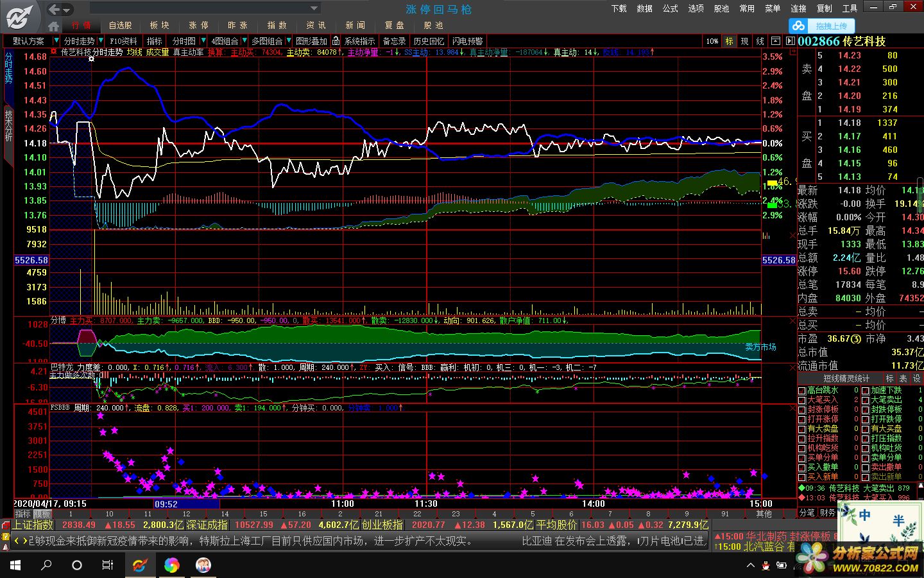Open 设 settings in 短线精灵统计 header

(x=917, y=379)
